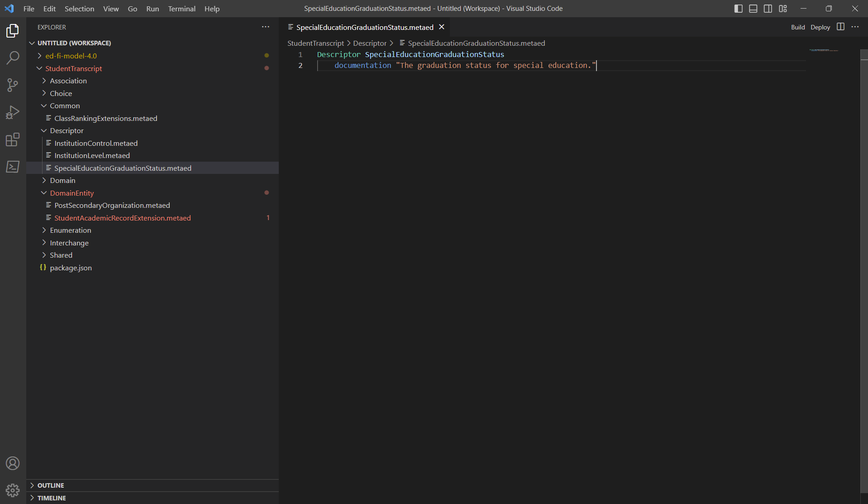The width and height of the screenshot is (868, 504).
Task: Click the Build button
Action: click(798, 27)
